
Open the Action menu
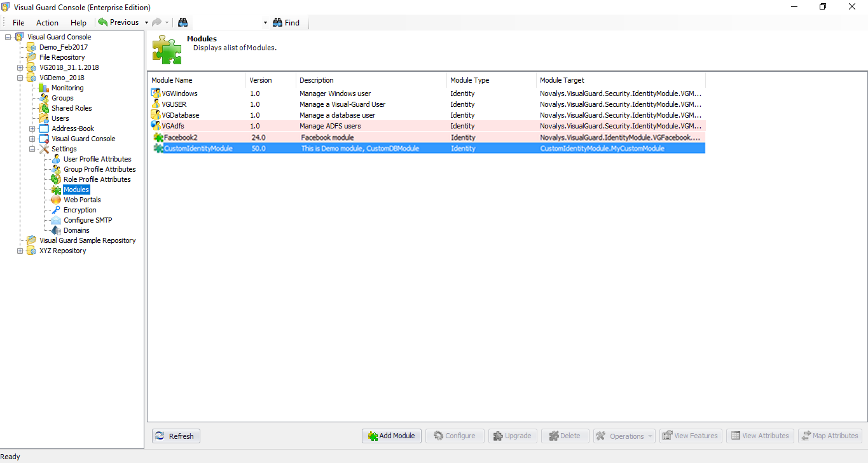47,22
